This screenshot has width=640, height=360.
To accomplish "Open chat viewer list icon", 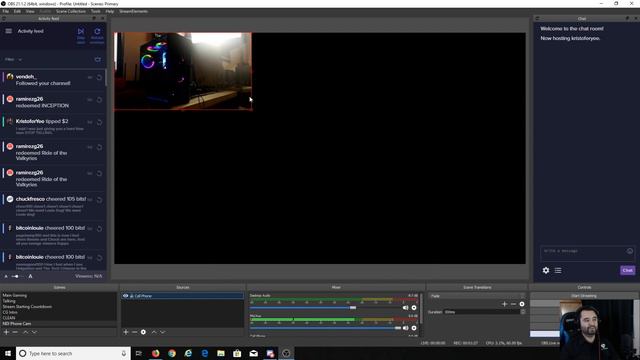I will pos(558,270).
